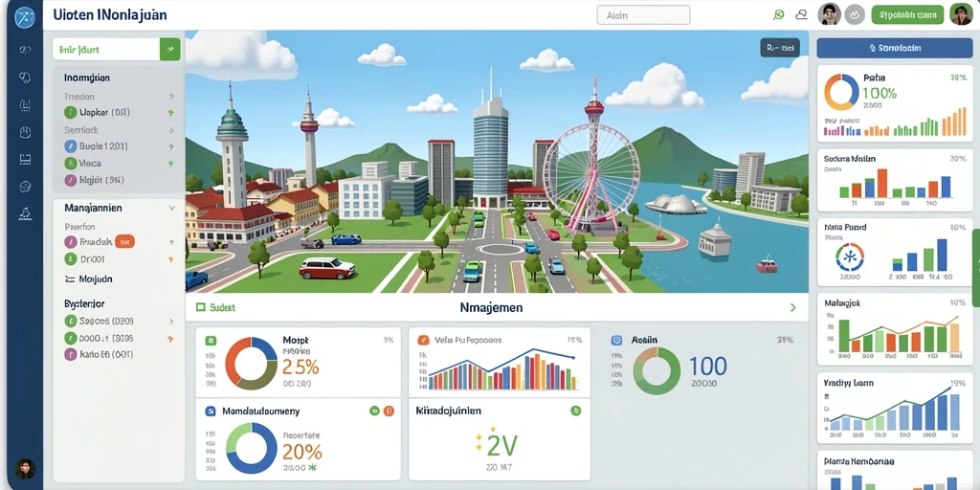Select the purple Nlgjat item icon
Image resolution: width=980 pixels, height=490 pixels.
tap(71, 180)
